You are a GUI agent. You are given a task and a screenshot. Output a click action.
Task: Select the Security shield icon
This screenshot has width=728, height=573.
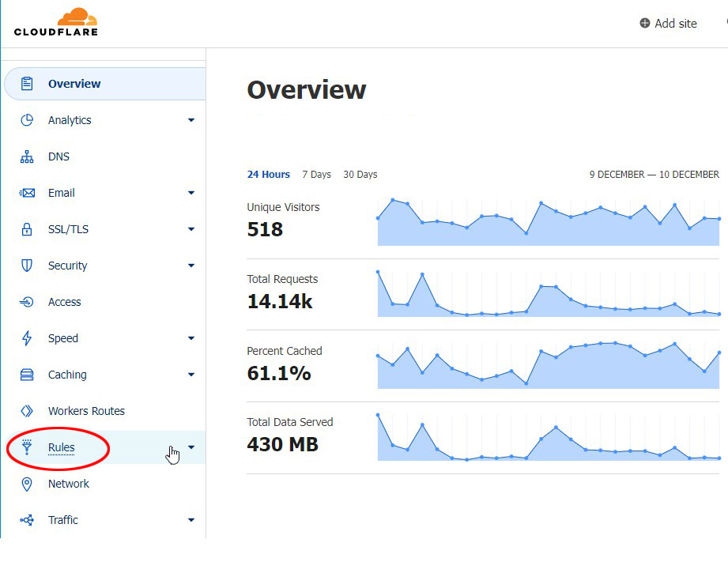coord(26,266)
